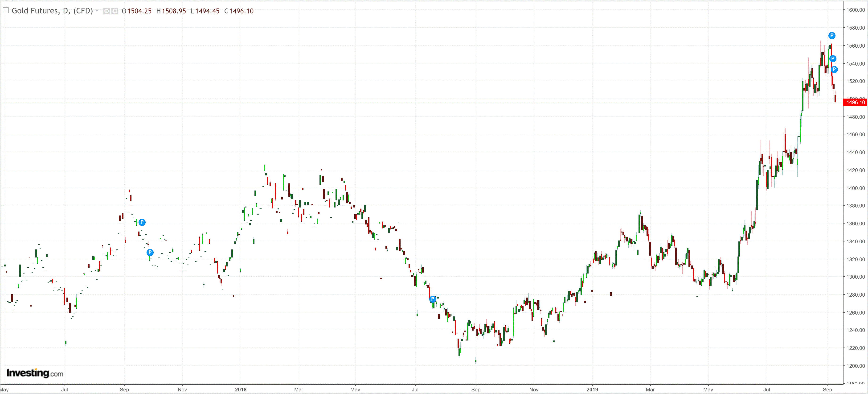The width and height of the screenshot is (868, 394).
Task: Click the upper P marker after Sep 2017
Action: click(x=142, y=222)
